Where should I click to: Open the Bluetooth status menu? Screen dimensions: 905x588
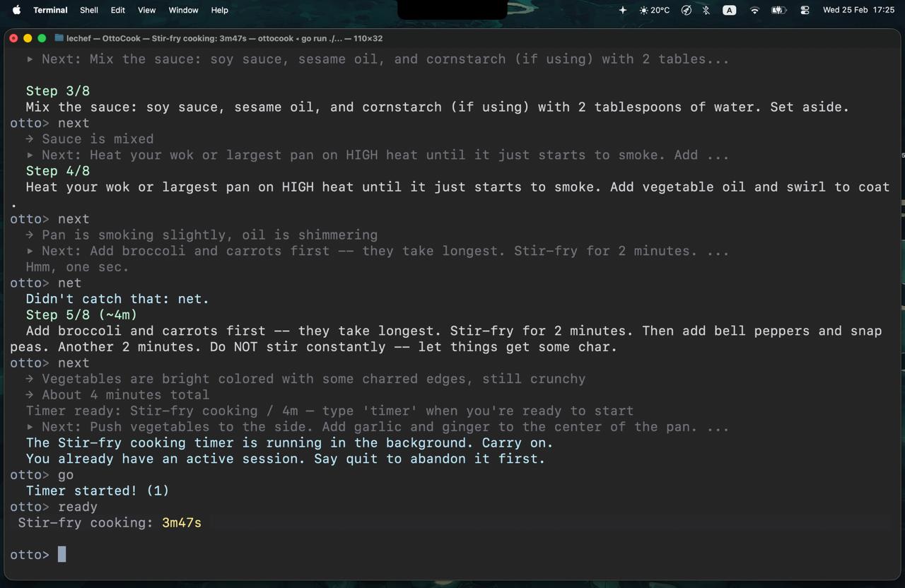coord(706,10)
